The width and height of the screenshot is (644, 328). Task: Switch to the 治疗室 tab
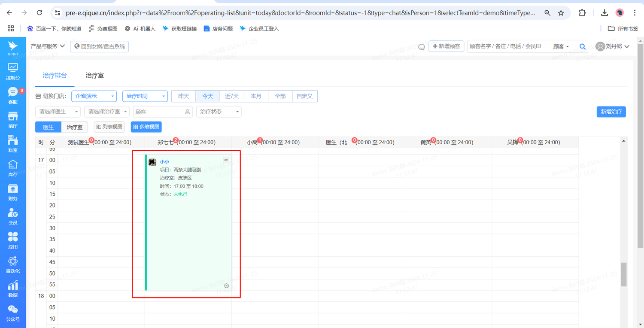tap(94, 76)
